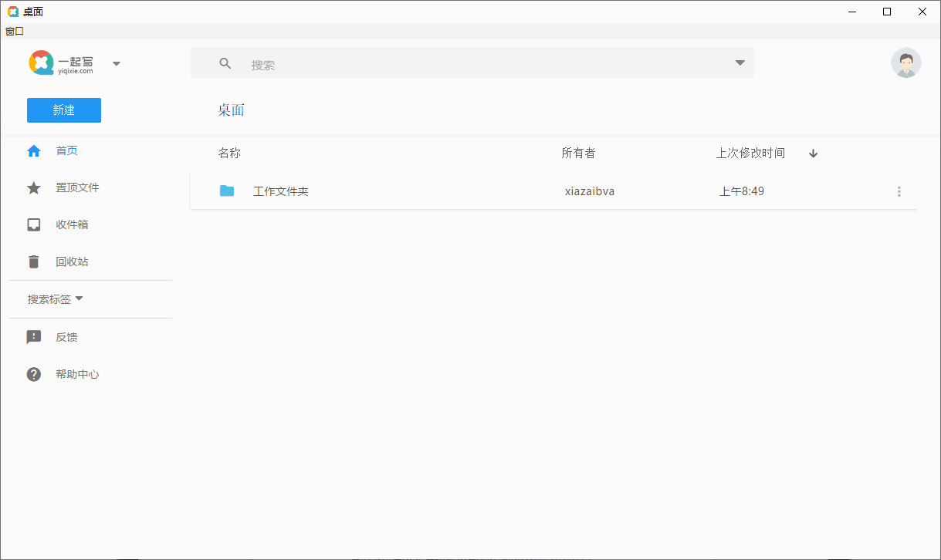Click the 新建 (New) button
The image size is (941, 560).
click(64, 110)
